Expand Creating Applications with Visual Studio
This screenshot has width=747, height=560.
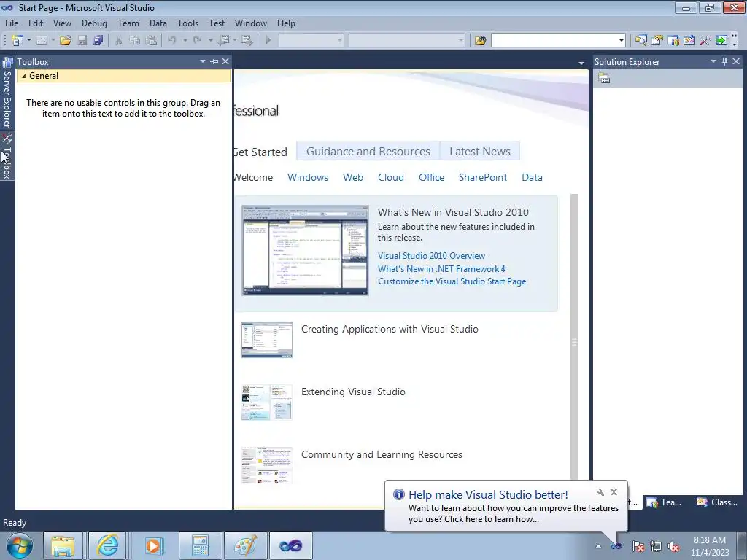390,329
